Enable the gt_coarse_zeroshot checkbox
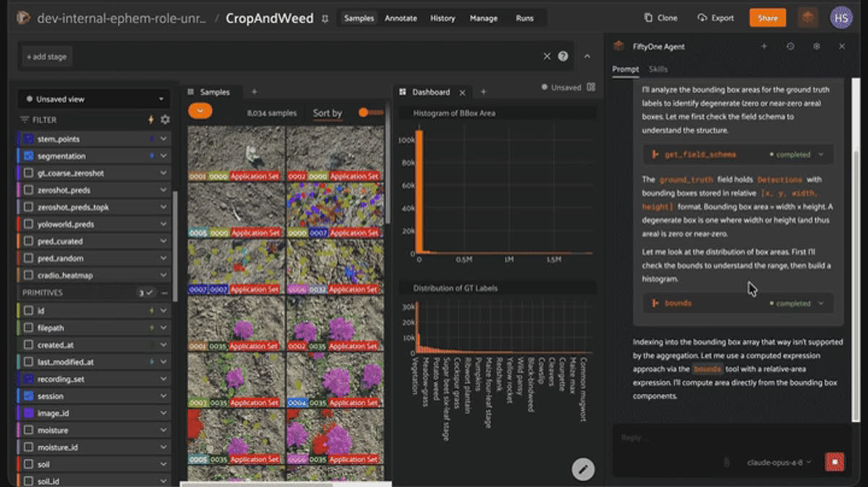This screenshot has width=868, height=487. [29, 174]
